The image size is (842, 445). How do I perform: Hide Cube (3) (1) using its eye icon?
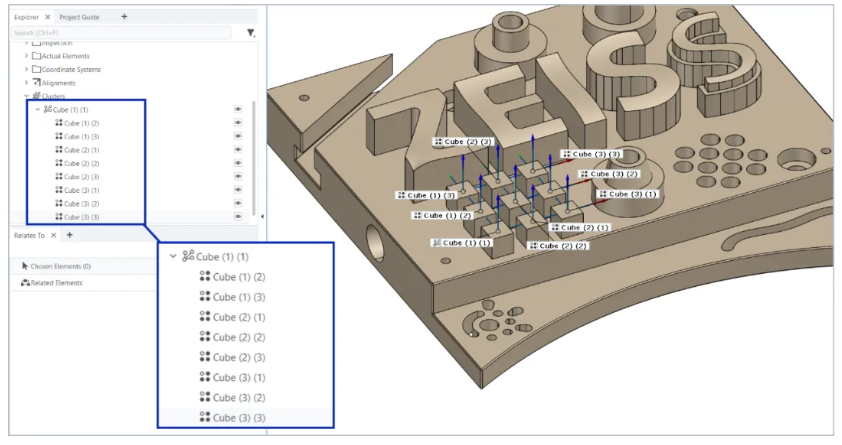[x=238, y=190]
